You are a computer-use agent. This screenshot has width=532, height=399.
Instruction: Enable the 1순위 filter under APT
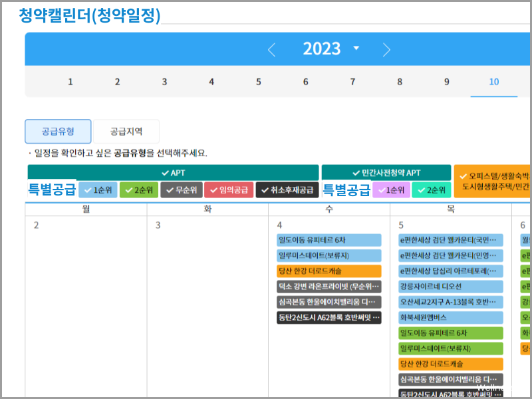pyautogui.click(x=98, y=190)
